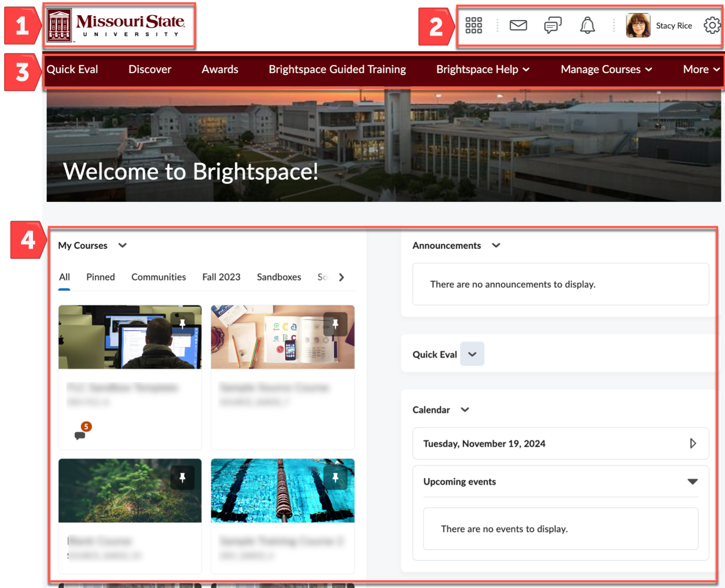The image size is (725, 588).
Task: Unpin the swimming pool course tile
Action: (335, 478)
